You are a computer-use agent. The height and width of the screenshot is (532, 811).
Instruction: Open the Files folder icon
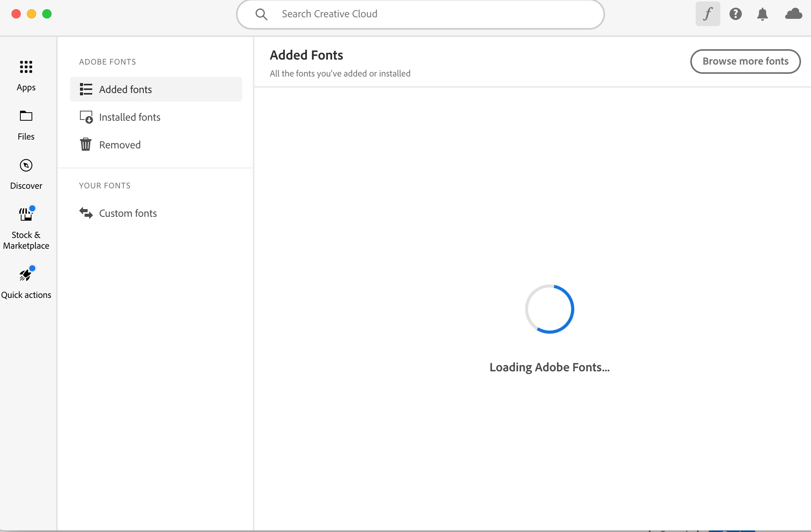coord(26,116)
